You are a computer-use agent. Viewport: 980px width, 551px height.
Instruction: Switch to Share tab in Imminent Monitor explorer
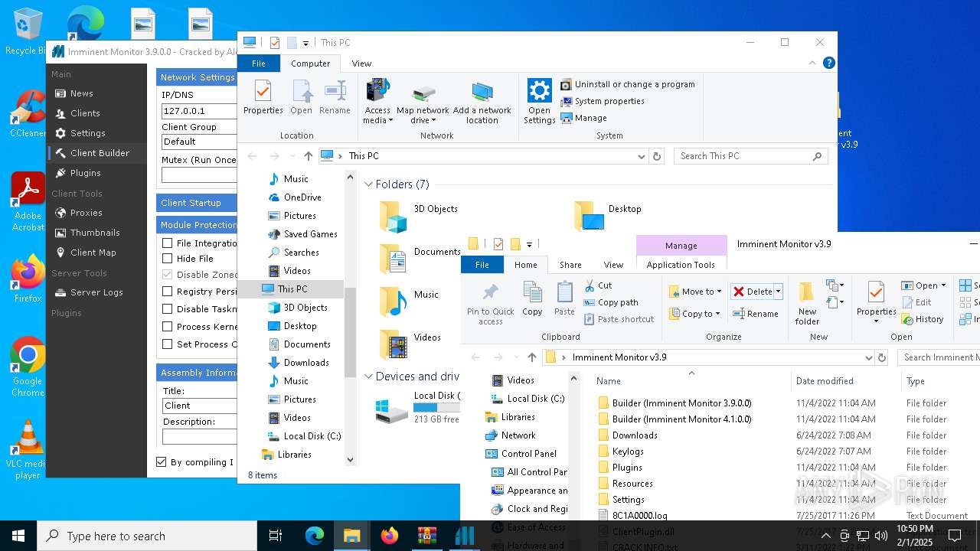(570, 265)
